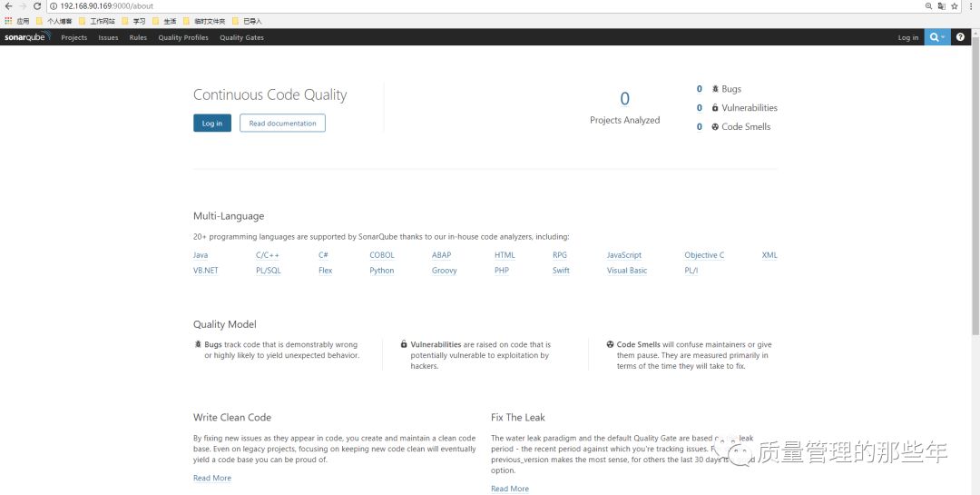Open the Swift language link
The height and width of the screenshot is (495, 980).
pos(562,271)
